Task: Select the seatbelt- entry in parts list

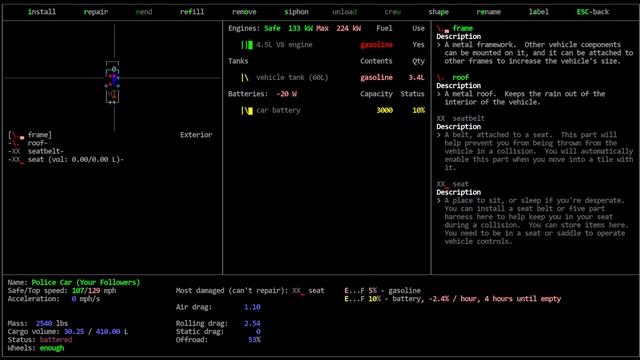Action: click(36, 151)
